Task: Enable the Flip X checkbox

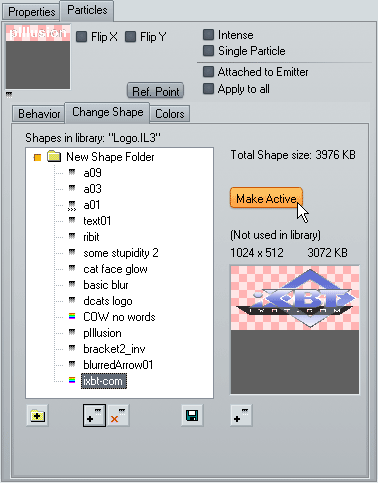Action: click(x=82, y=37)
